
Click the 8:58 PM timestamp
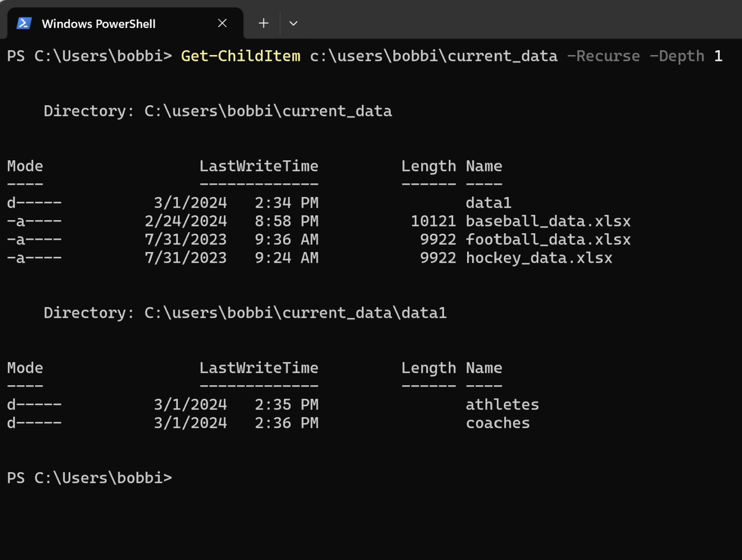[286, 221]
